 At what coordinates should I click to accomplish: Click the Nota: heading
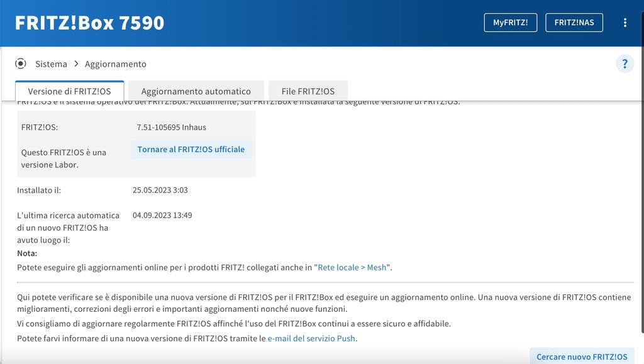tap(27, 253)
